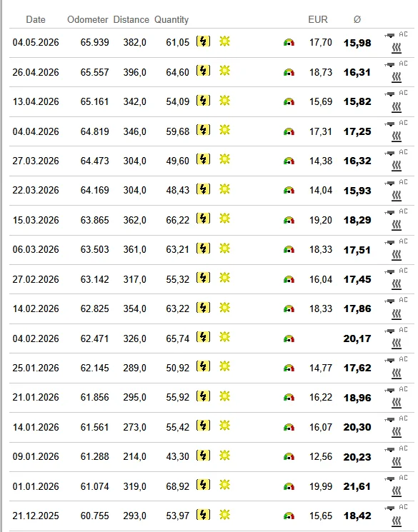
Task: Select the cost value 12,56 for 09.01.2026
Action: (x=321, y=457)
